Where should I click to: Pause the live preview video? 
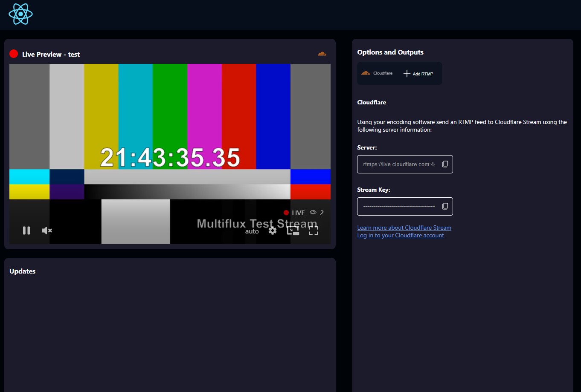pos(26,231)
